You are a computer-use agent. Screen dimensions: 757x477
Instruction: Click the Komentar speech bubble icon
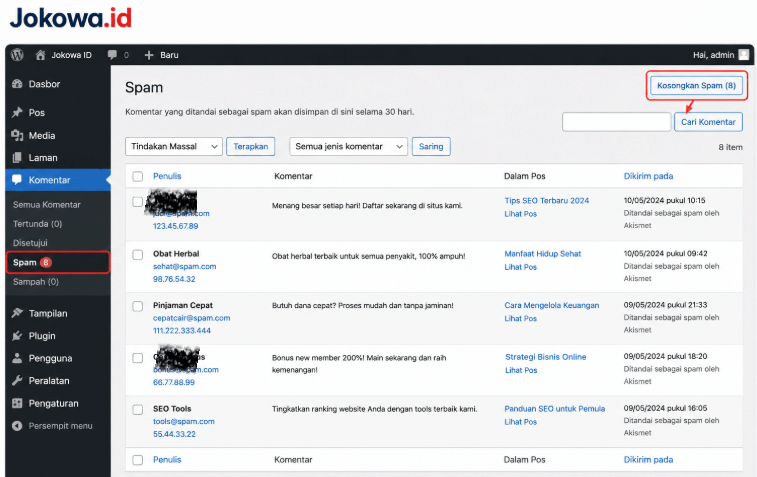pos(17,180)
